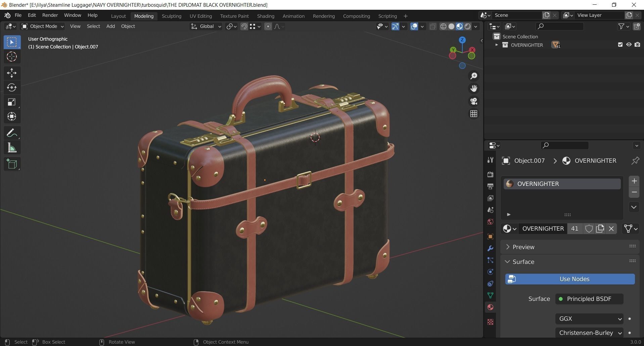Open the Object properties tab
The image size is (644, 346).
pyautogui.click(x=490, y=236)
